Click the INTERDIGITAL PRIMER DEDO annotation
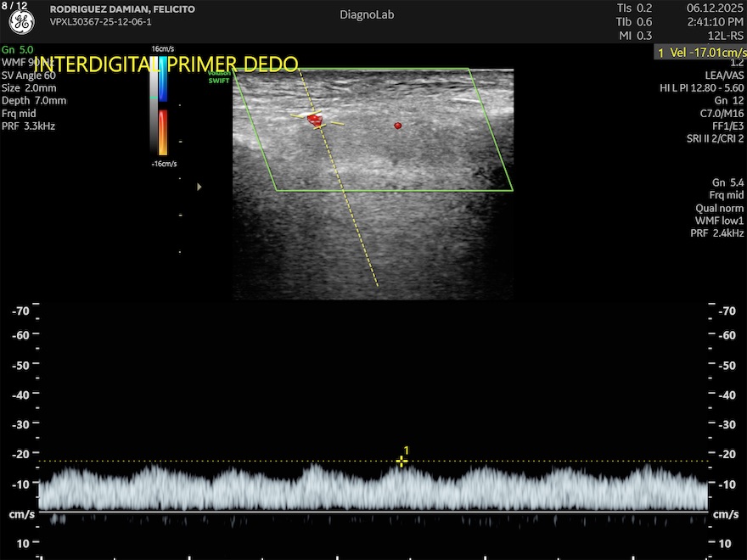The width and height of the screenshot is (747, 560). 166,64
